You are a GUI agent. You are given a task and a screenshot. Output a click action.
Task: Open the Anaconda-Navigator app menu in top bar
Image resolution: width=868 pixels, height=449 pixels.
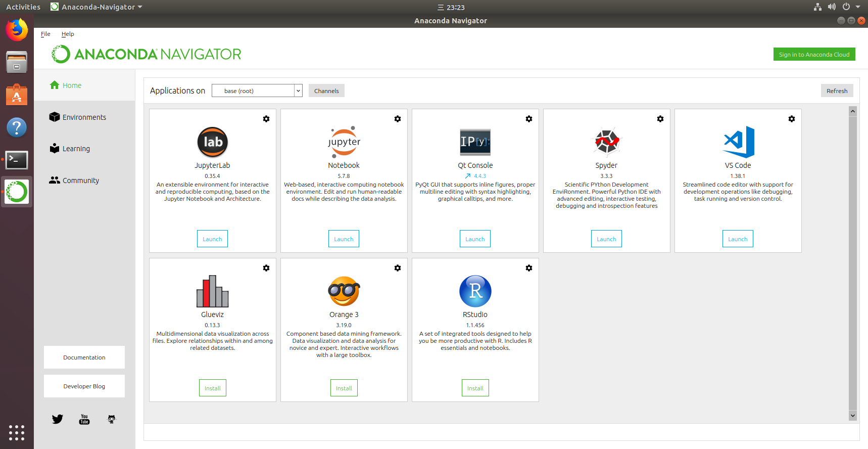pyautogui.click(x=97, y=7)
